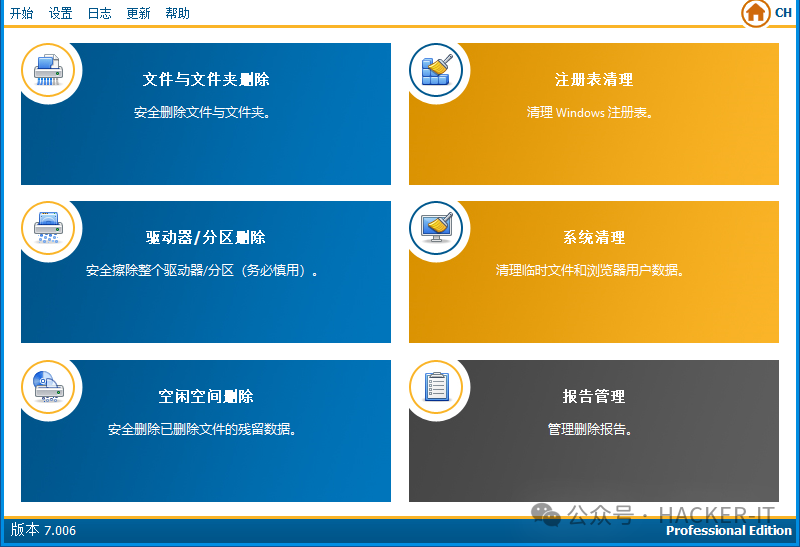
Task: Click the disc shredder icon for 空闲空间删除
Action: click(48, 387)
